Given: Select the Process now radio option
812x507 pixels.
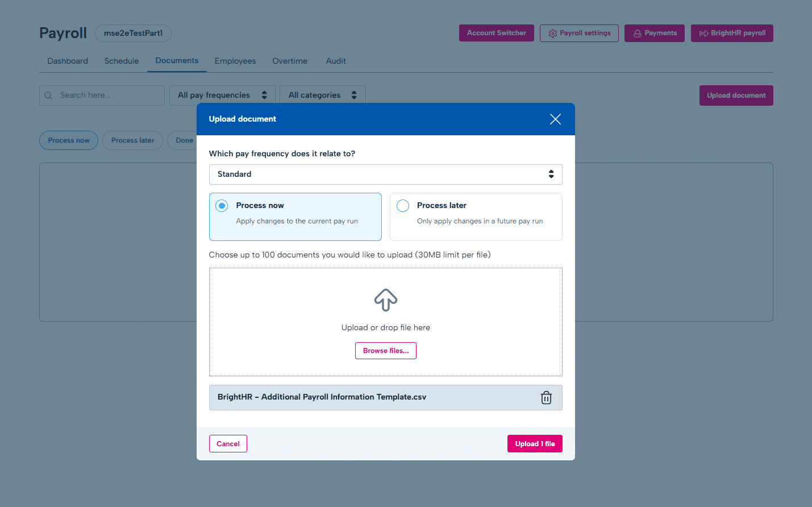Looking at the screenshot, I should pyautogui.click(x=222, y=206).
